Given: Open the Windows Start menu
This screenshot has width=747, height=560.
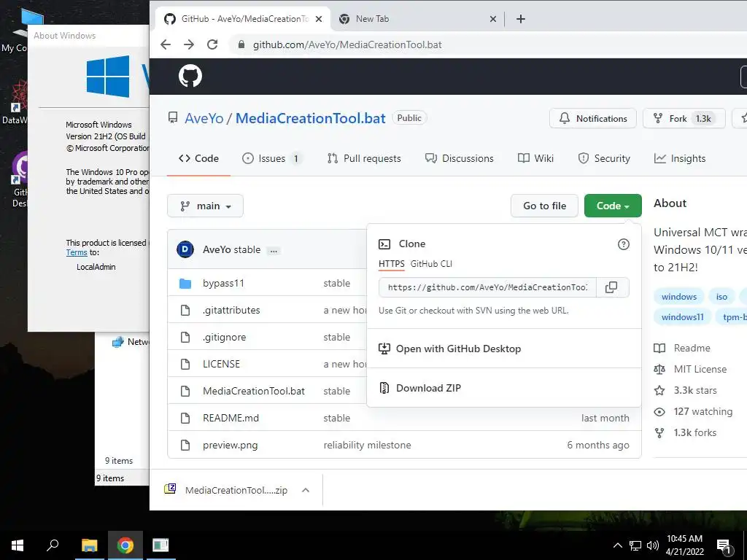Looking at the screenshot, I should pos(18,545).
